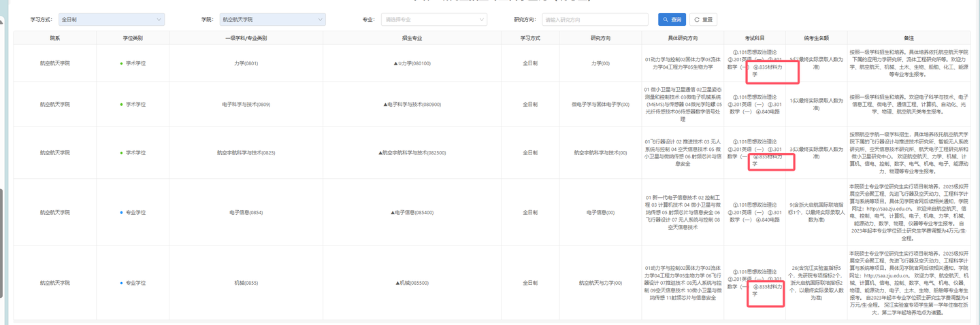Open the 学习方式 dropdown showing 全日制
Screen dimensions: 980x325
(111, 20)
